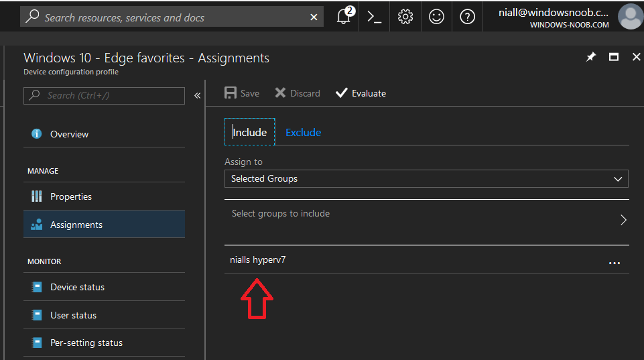Viewport: 644px width, 360px height.
Task: Click the Per-setting status notebook icon
Action: pyautogui.click(x=37, y=343)
